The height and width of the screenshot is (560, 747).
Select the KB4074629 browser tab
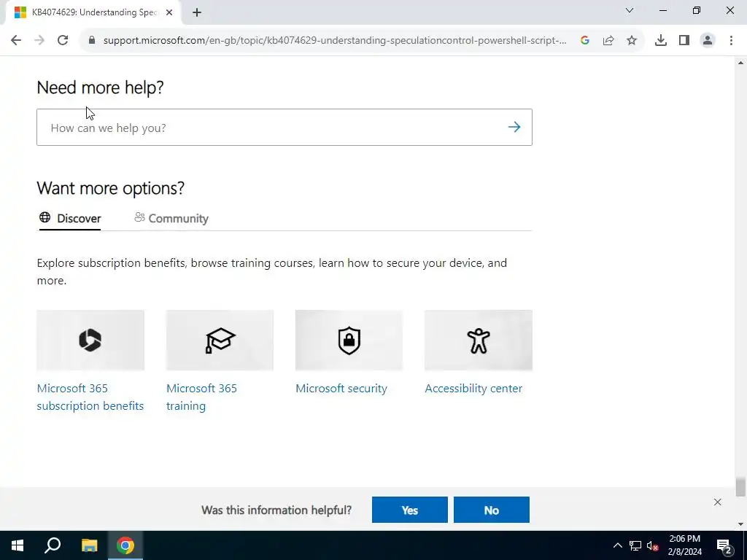coord(93,12)
